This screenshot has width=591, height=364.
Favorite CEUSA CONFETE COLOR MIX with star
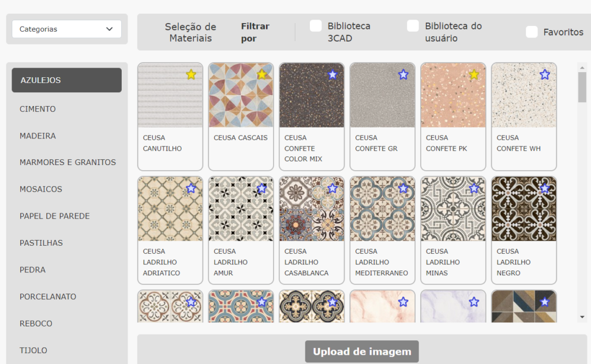click(332, 74)
